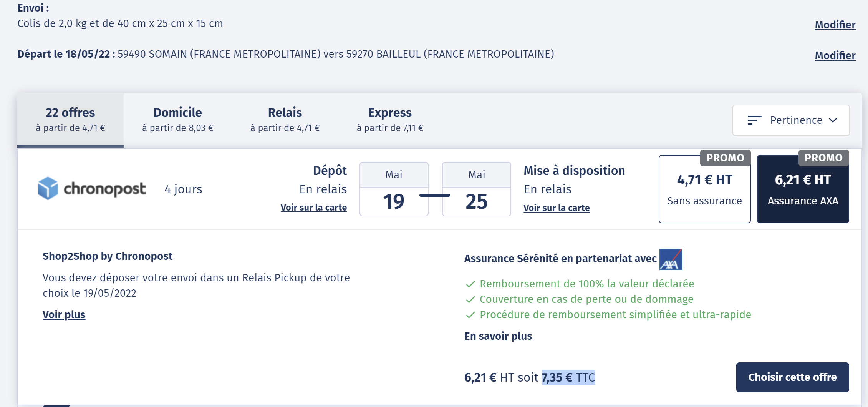Select the 6,21 € HT Assurance AXA option

point(803,189)
